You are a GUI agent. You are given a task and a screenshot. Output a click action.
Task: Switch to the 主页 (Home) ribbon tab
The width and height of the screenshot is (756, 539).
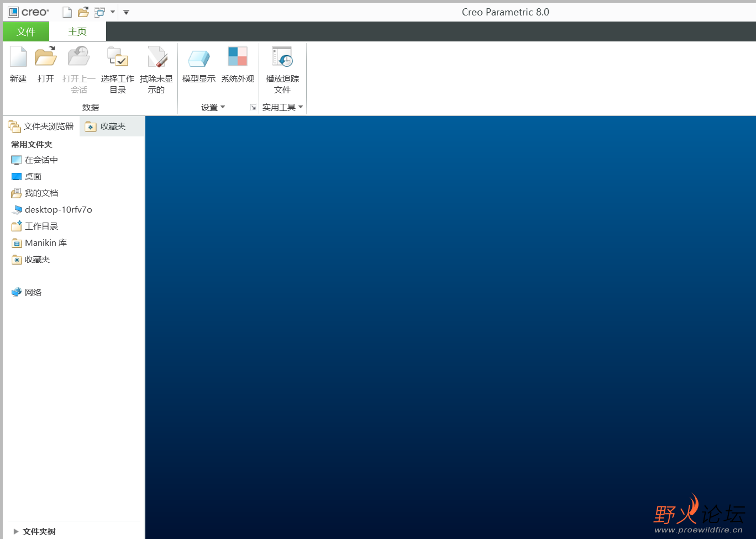point(77,31)
